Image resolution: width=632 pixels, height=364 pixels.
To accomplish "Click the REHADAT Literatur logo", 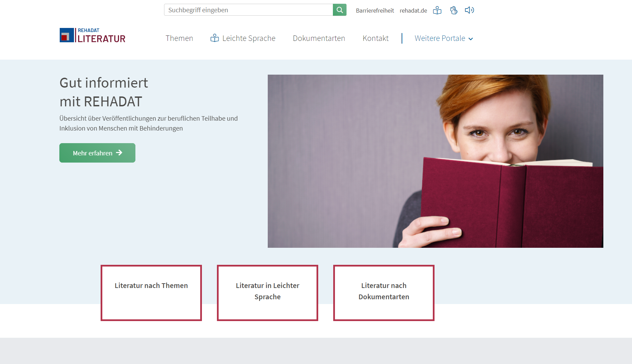I will 92,35.
